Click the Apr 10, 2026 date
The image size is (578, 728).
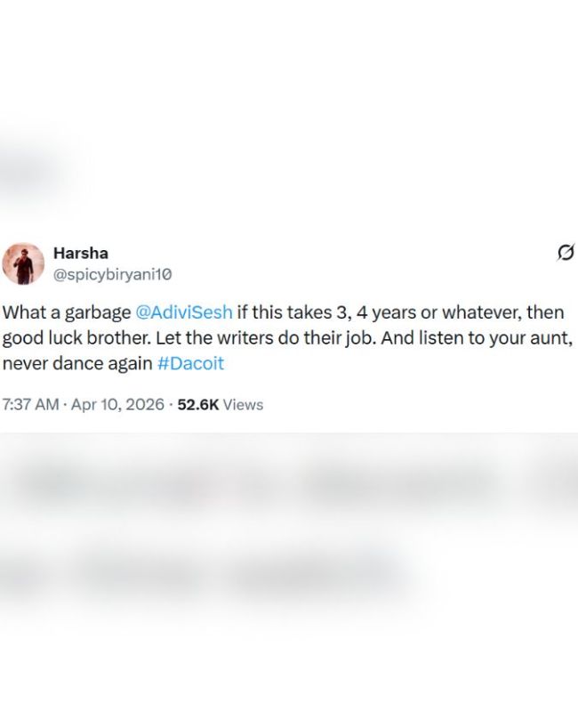tap(117, 404)
